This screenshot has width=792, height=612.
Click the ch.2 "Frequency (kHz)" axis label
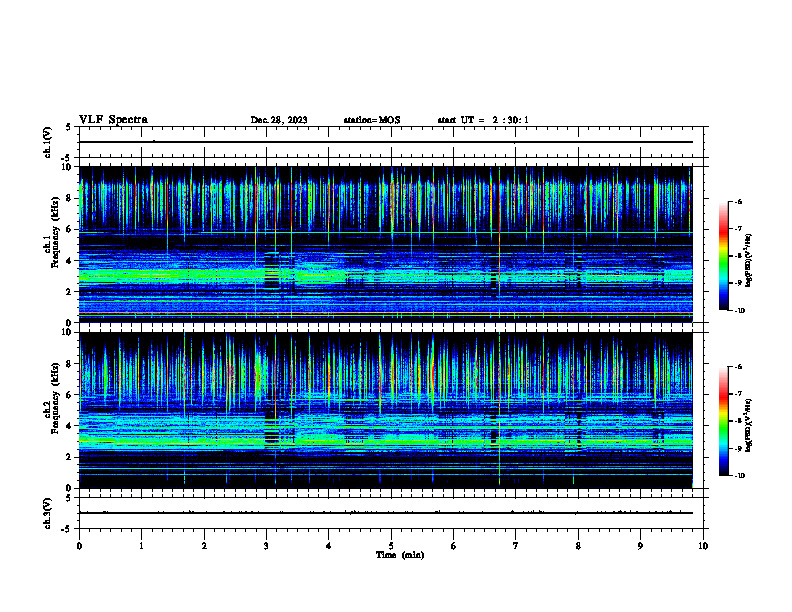click(56, 398)
